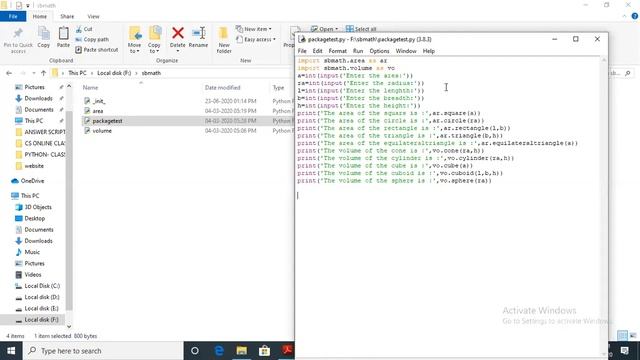The height and width of the screenshot is (360, 640).
Task: Expand the Easy access dropdown
Action: (256, 40)
